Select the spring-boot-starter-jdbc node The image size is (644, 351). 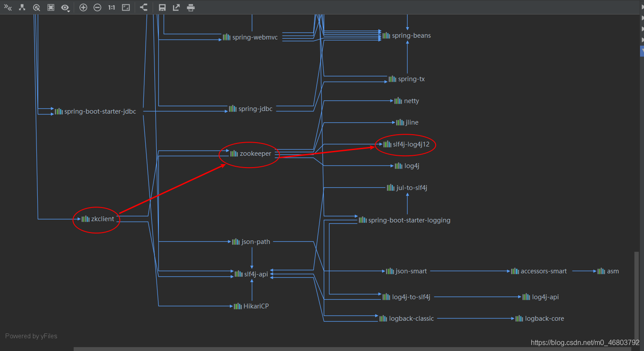tap(96, 111)
